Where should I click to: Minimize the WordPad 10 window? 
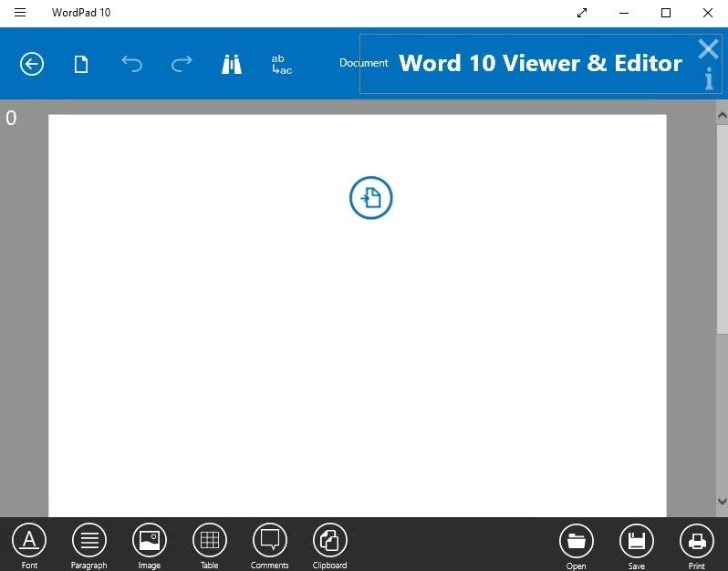(x=624, y=13)
